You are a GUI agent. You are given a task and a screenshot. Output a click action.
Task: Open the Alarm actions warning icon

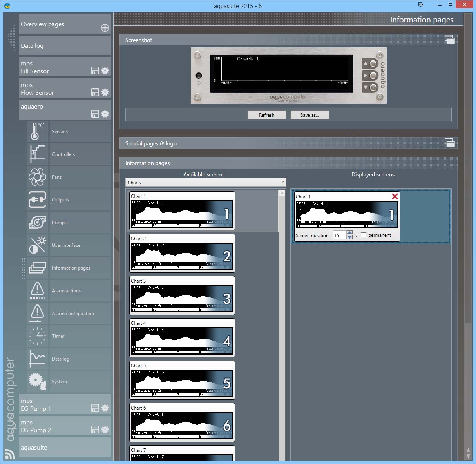pyautogui.click(x=37, y=291)
